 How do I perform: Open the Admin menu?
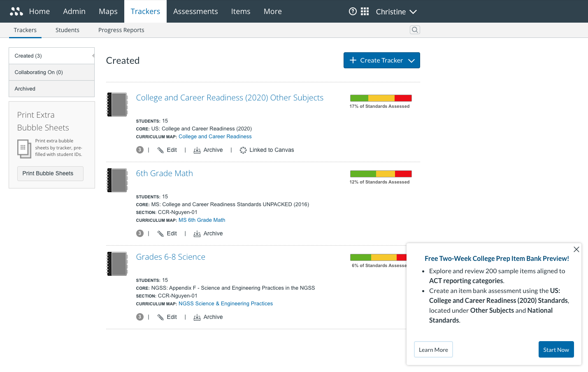pos(74,12)
